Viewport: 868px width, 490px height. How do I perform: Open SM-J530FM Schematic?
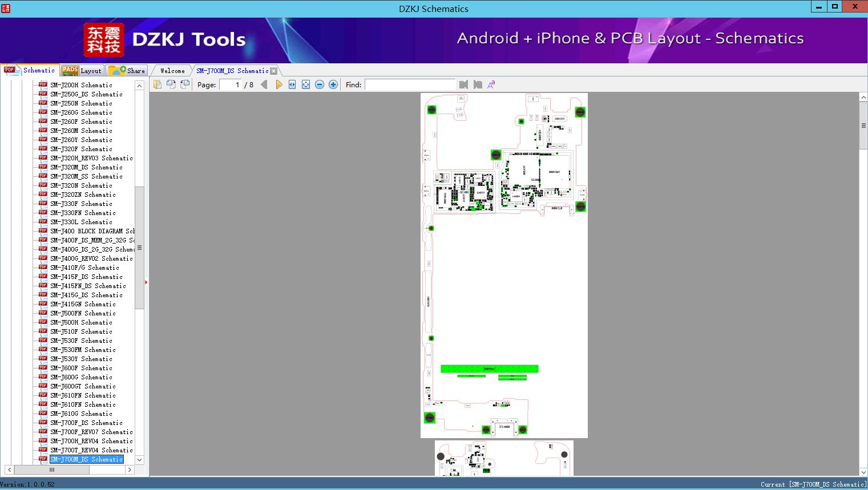point(83,350)
